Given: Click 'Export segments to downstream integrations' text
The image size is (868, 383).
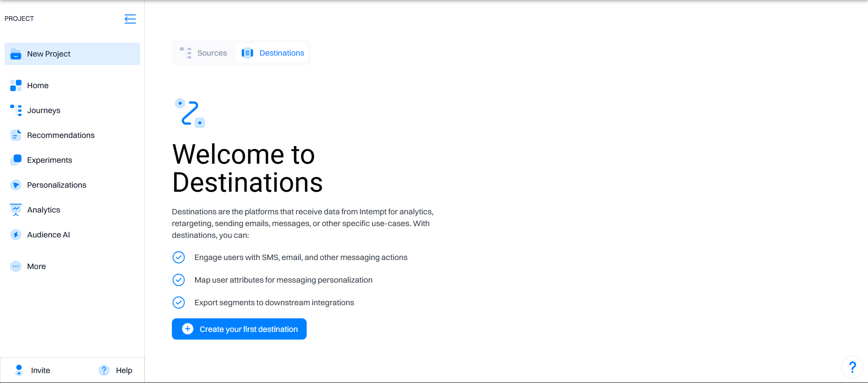Looking at the screenshot, I should [x=274, y=303].
